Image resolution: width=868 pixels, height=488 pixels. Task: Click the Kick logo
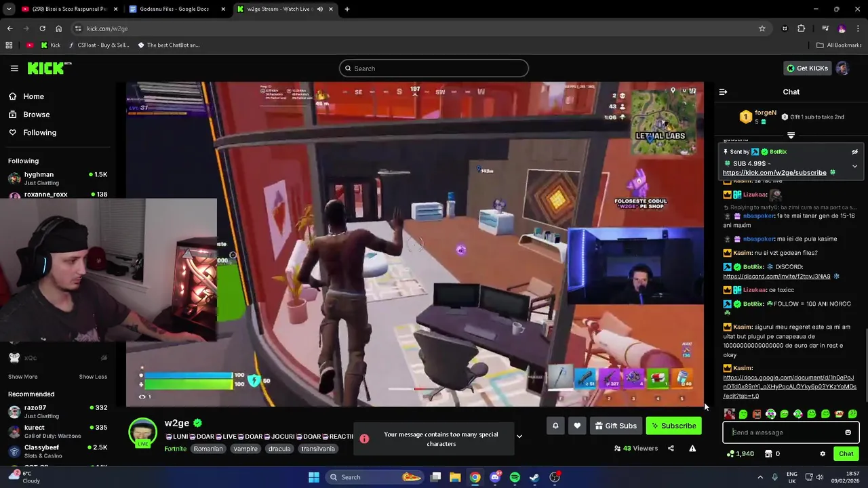(50, 68)
